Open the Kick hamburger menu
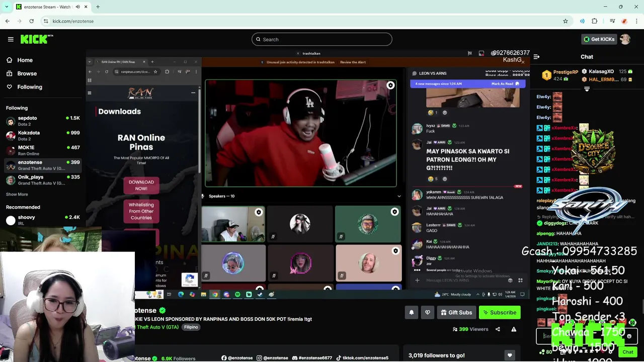 pos(11,39)
